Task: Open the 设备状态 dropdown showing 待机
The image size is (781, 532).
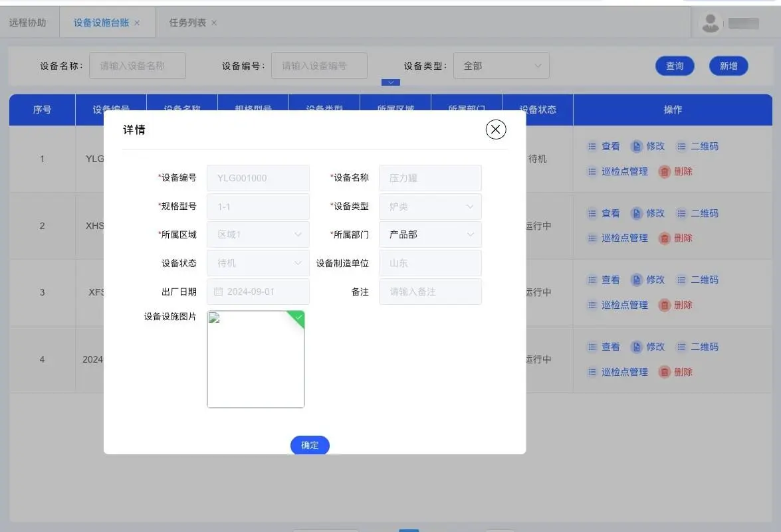Action: (x=257, y=263)
